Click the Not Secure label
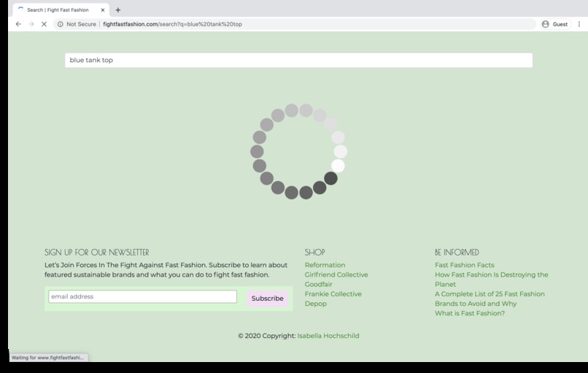The height and width of the screenshot is (373, 588). (81, 24)
